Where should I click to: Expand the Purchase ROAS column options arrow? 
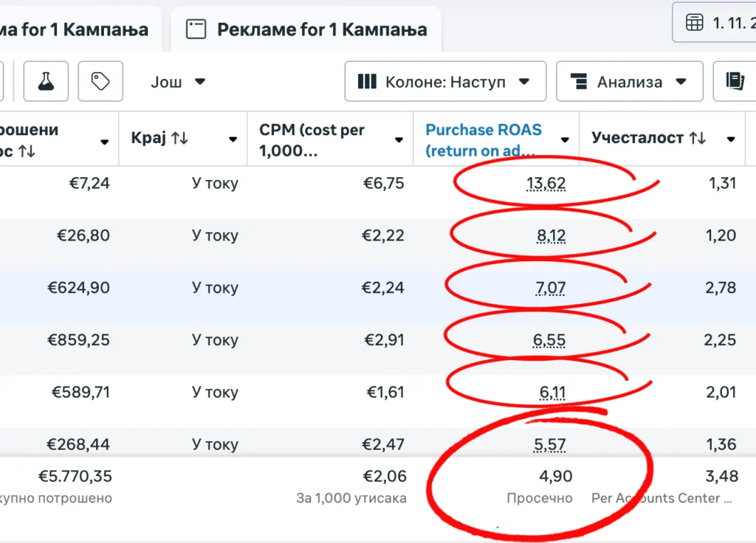(x=565, y=139)
